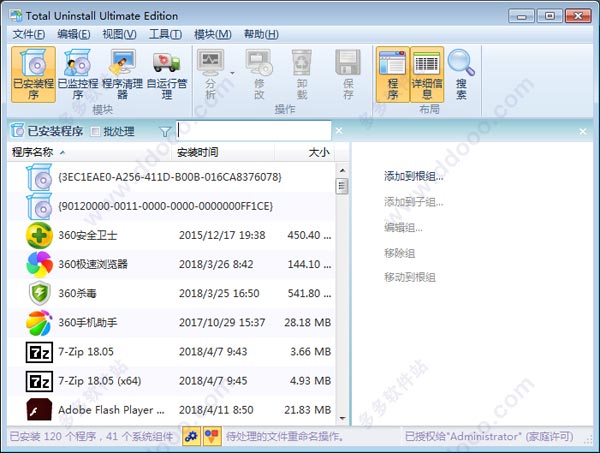Viewport: 600px width, 453px height.
Task: Click the 360安全卫士 program icon
Action: point(39,235)
